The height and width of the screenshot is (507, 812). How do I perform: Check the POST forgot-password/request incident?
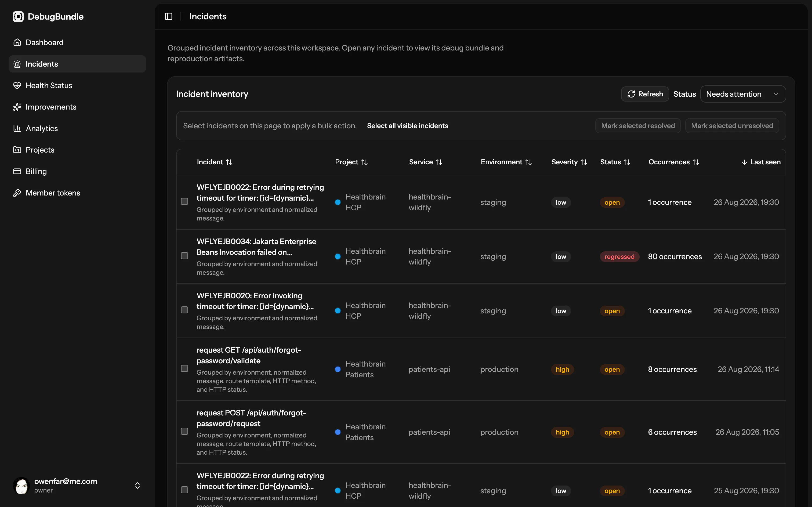point(184,431)
